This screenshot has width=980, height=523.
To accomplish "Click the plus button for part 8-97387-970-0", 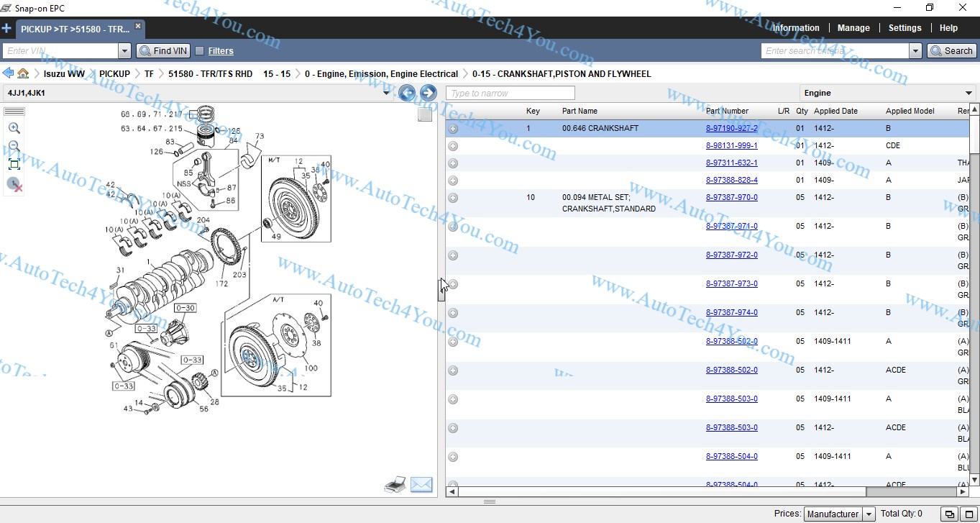I will tap(453, 198).
